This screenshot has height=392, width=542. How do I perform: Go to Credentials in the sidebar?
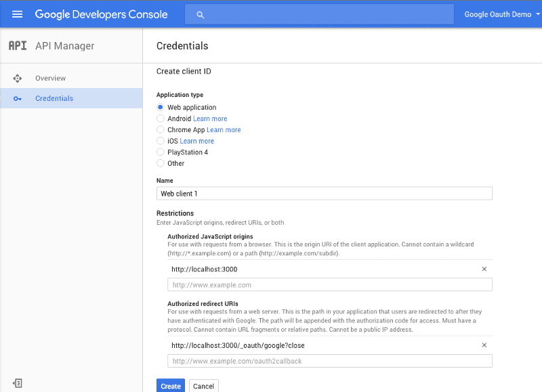pos(54,98)
